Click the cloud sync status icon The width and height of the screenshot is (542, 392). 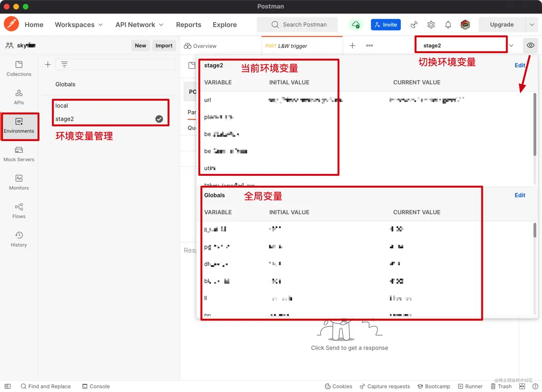356,25
